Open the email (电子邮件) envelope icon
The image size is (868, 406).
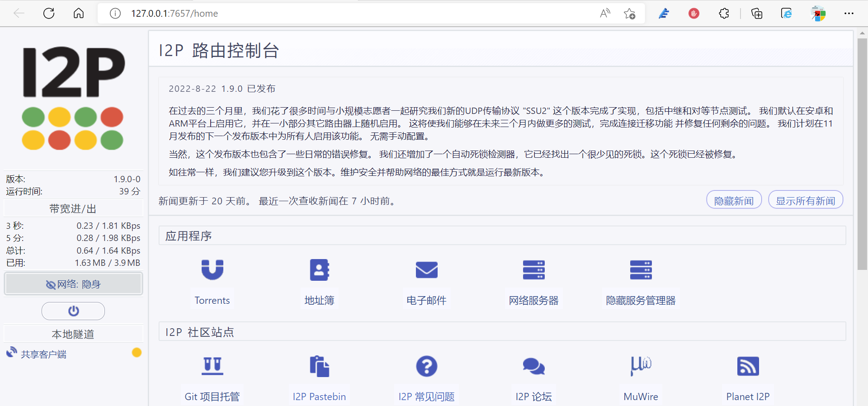tap(426, 270)
